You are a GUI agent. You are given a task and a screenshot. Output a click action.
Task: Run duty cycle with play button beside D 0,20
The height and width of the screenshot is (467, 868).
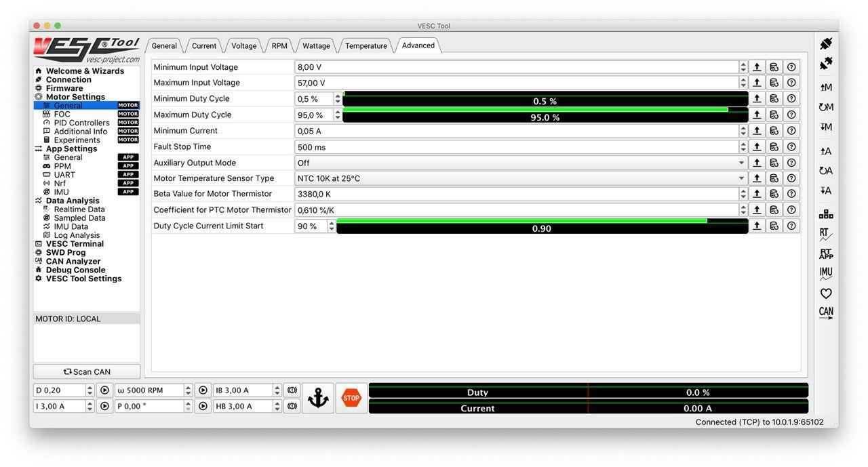click(104, 390)
